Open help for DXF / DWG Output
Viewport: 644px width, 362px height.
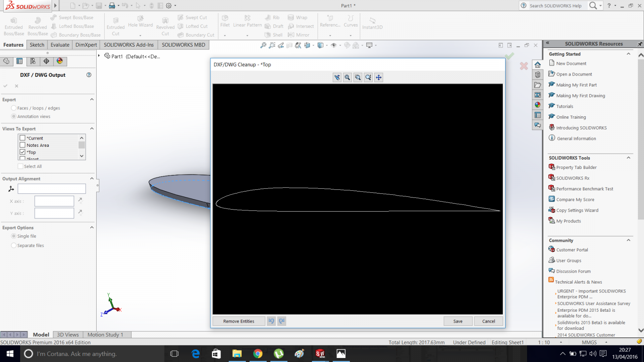coord(89,75)
